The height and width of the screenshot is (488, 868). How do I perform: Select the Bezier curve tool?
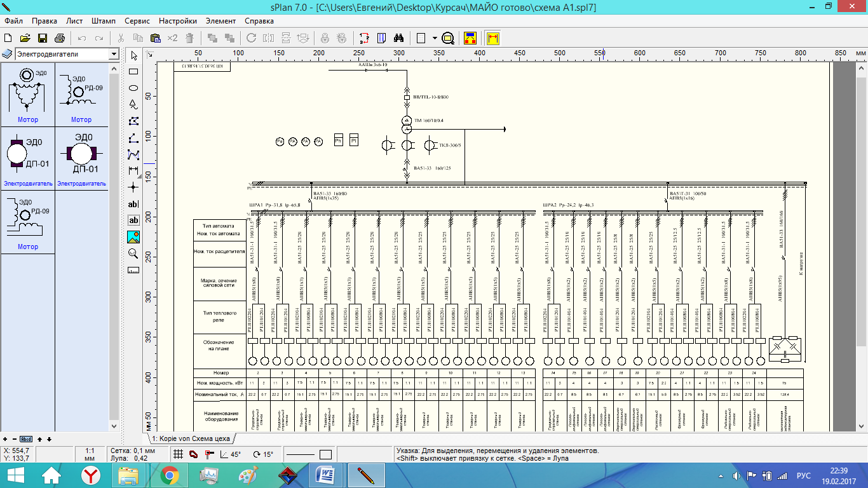pyautogui.click(x=133, y=154)
